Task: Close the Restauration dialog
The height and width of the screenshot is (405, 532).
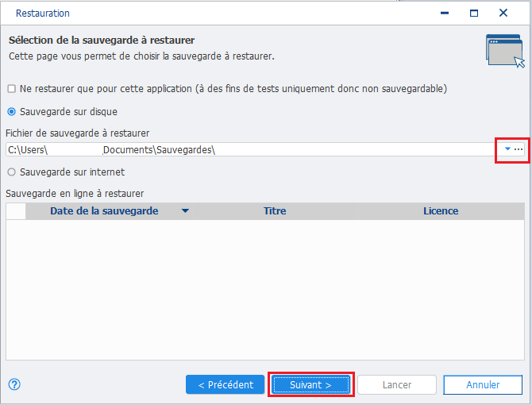Action: 503,13
